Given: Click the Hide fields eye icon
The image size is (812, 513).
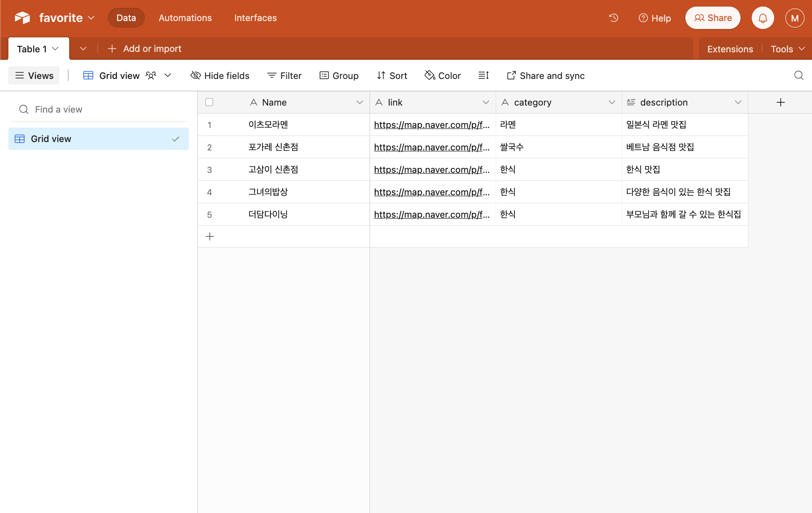Looking at the screenshot, I should pos(196,75).
